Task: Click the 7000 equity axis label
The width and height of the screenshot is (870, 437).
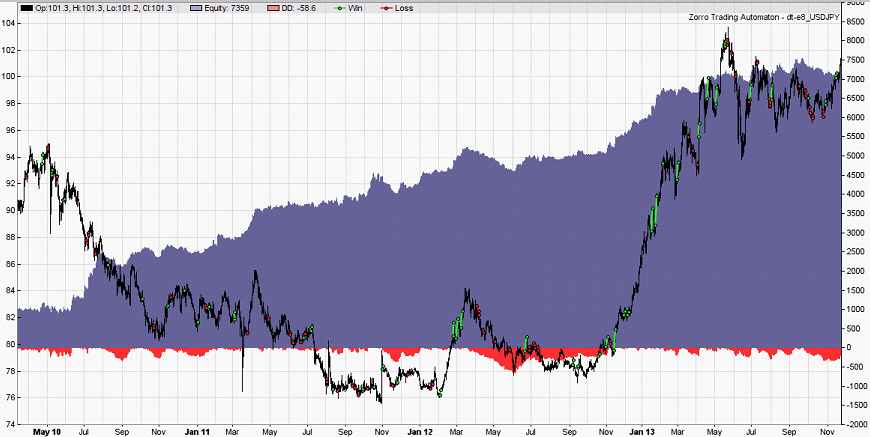Action: 855,80
